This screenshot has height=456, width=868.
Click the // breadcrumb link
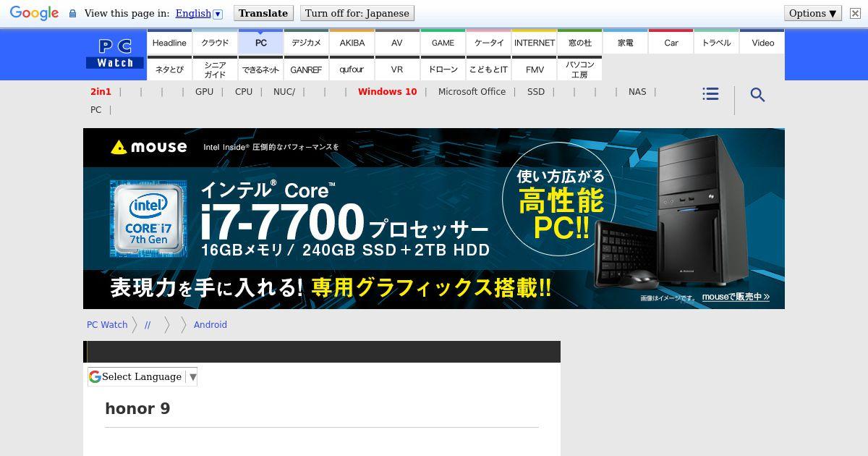(148, 324)
